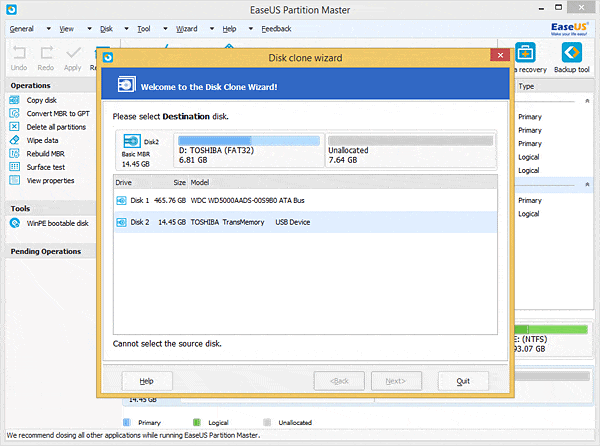The width and height of the screenshot is (600, 446).
Task: Click the EaseUS logo in title bar
Action: click(11, 9)
